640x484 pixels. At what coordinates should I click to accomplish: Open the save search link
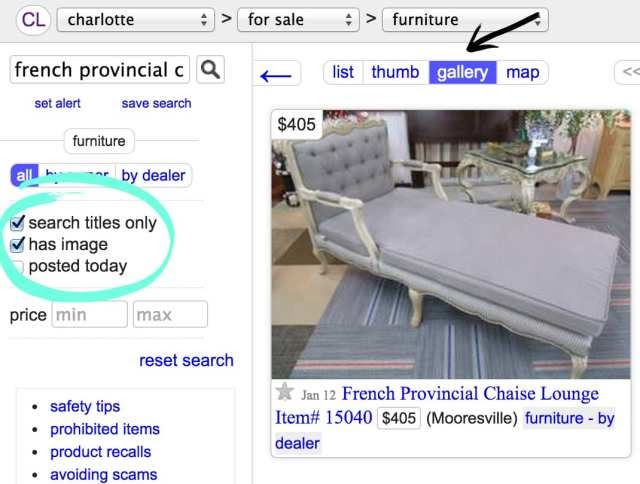[x=156, y=103]
